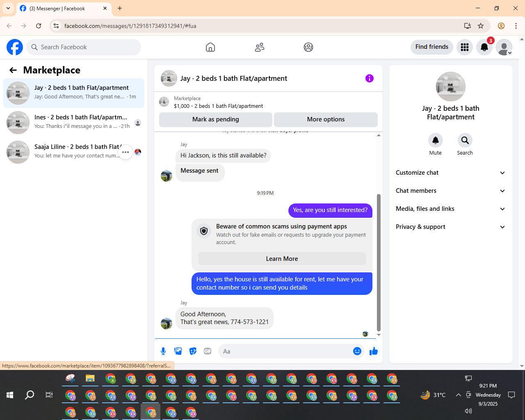The height and width of the screenshot is (420, 525).
Task: Open Chrome tab search dropdown arrow
Action: [x=8, y=8]
